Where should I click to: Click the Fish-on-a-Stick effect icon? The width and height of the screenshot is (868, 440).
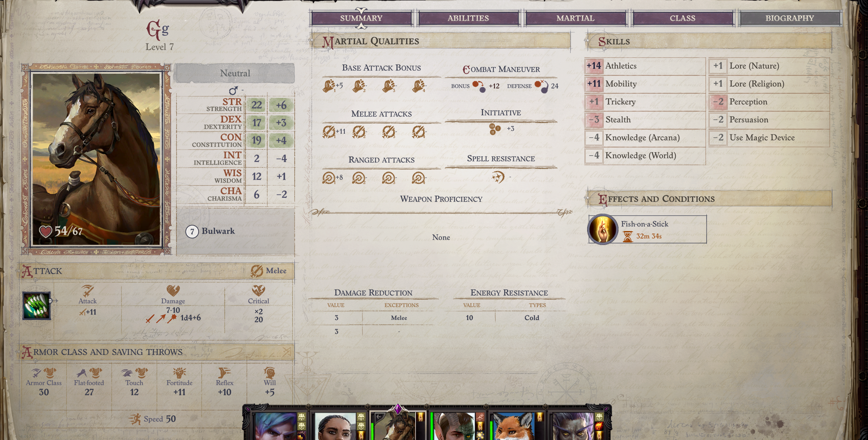(x=602, y=229)
